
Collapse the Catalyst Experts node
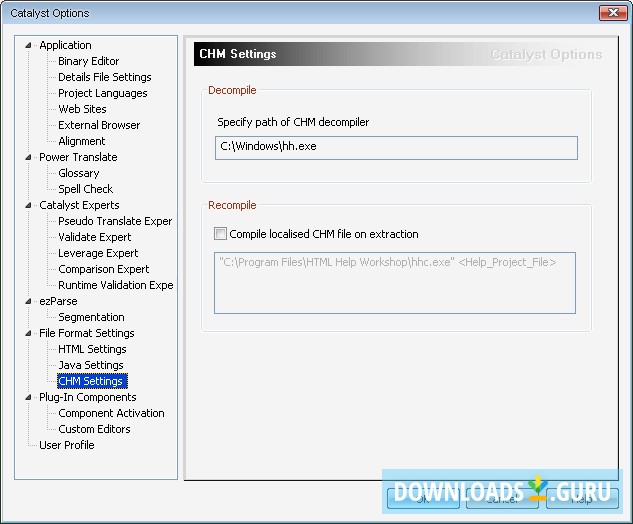pyautogui.click(x=28, y=205)
